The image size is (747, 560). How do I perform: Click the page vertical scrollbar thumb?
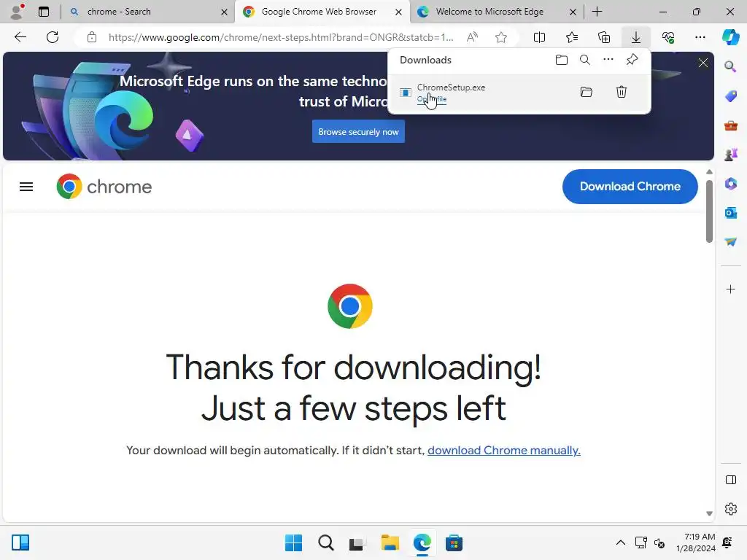(x=709, y=211)
